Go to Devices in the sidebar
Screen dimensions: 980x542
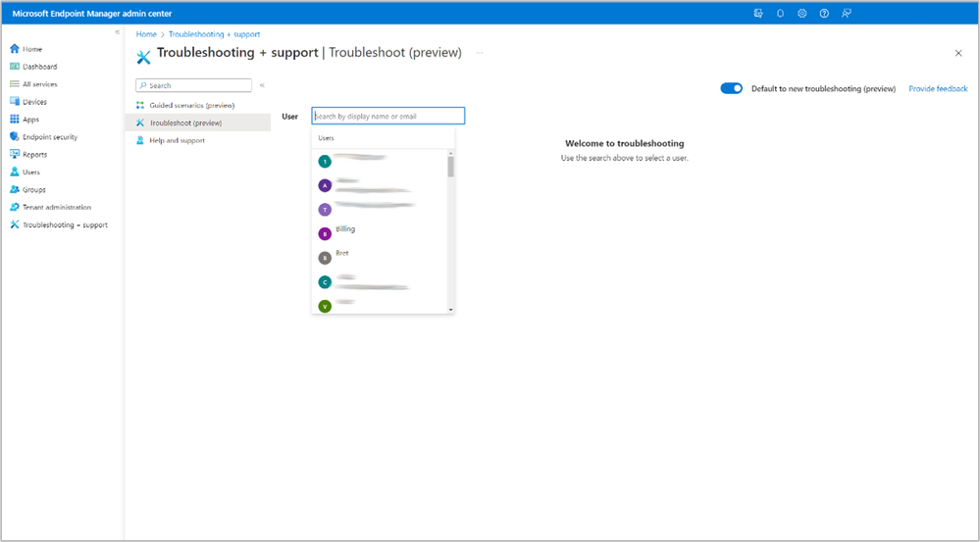pos(28,101)
